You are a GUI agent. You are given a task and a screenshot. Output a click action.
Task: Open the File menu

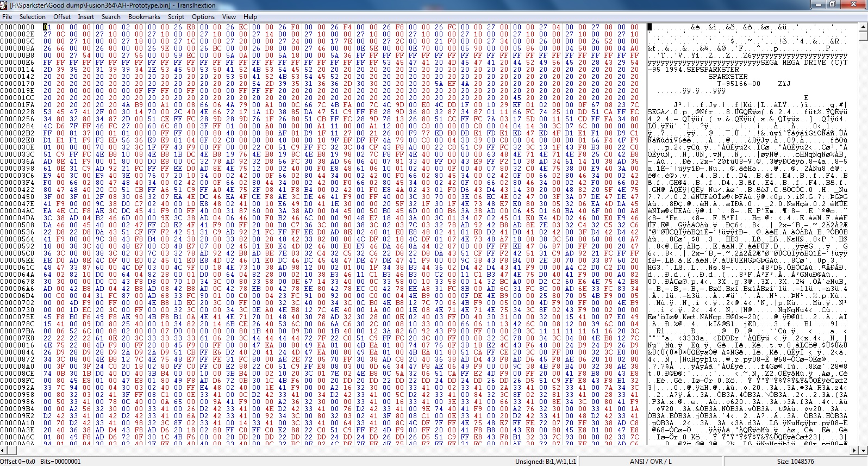(7, 17)
